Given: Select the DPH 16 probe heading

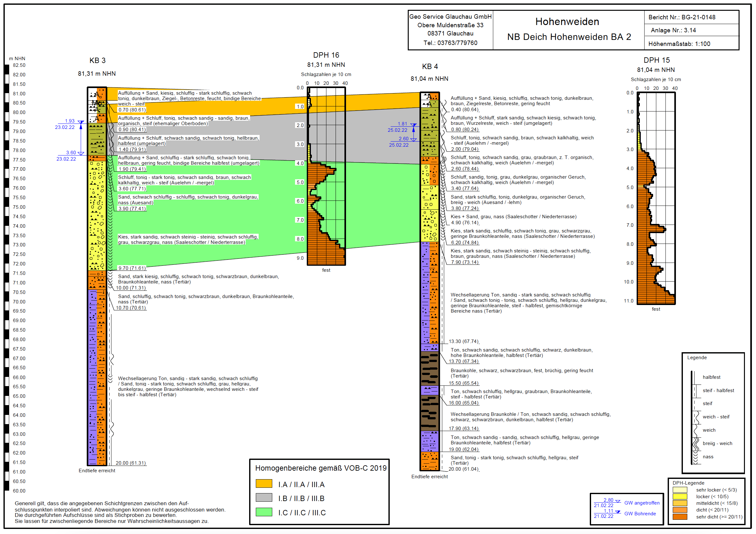Looking at the screenshot, I should point(326,55).
